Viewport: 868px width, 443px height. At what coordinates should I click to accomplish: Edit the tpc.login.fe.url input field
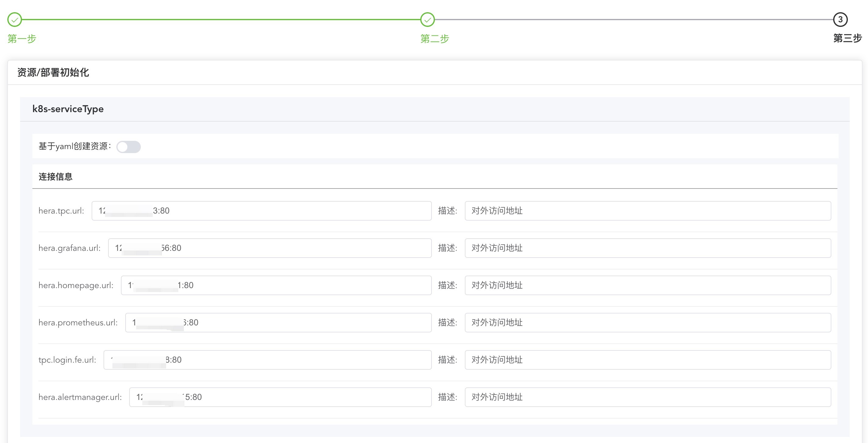268,360
